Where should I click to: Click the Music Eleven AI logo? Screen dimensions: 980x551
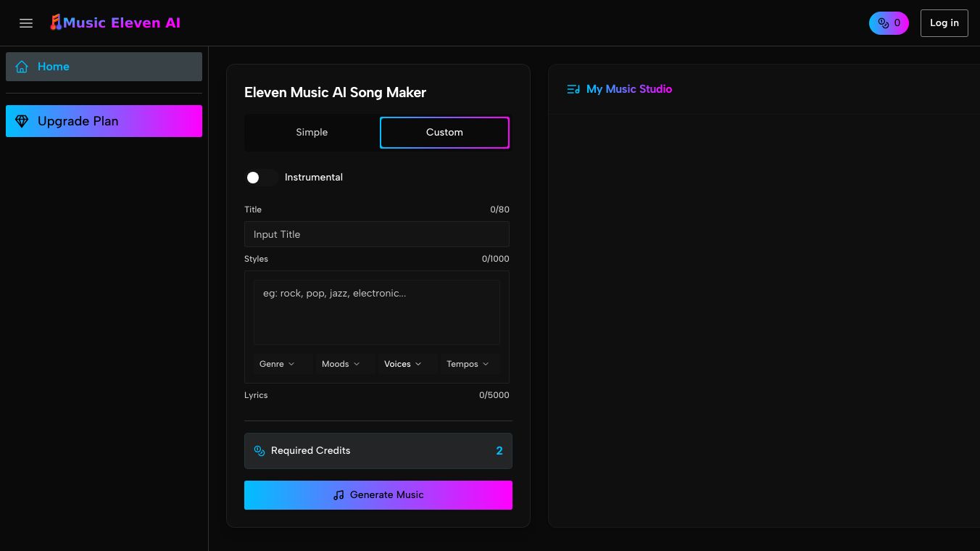(x=115, y=23)
